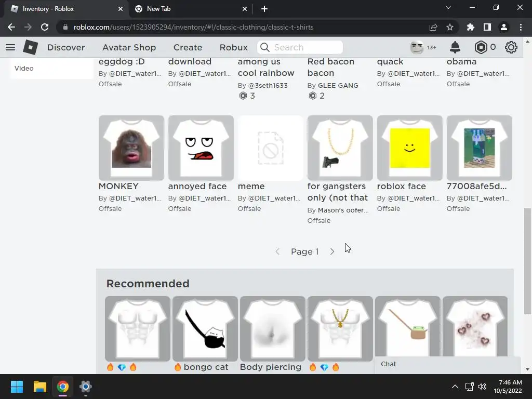Reload the page

click(x=45, y=27)
